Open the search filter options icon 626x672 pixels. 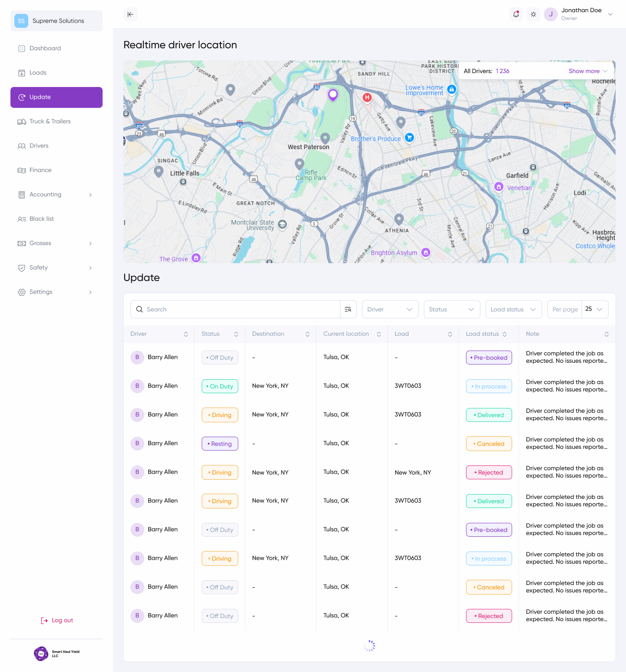[x=348, y=309]
